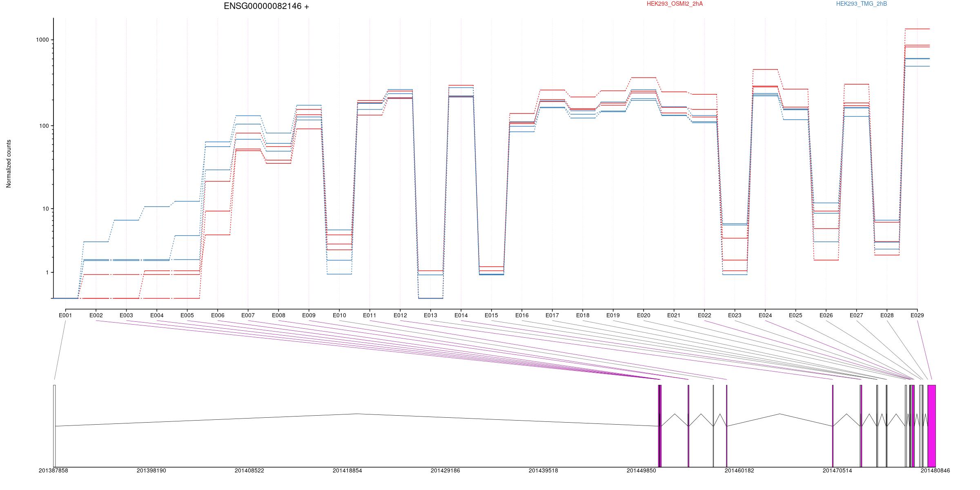This screenshot has height=490, width=980.
Task: Click exon label E024
Action: (765, 315)
